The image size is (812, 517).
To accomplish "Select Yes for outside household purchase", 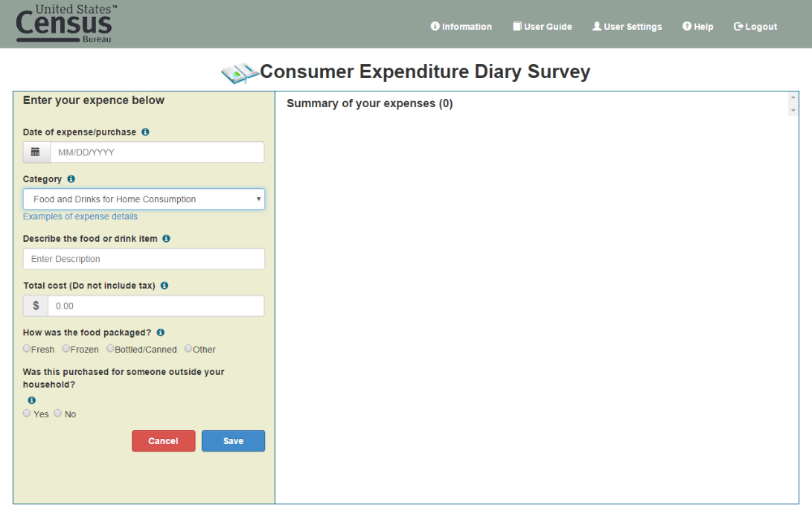I will tap(26, 414).
